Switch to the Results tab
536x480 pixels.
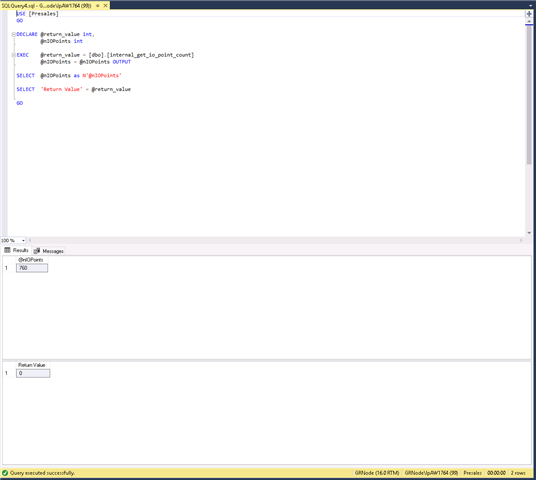[16, 250]
